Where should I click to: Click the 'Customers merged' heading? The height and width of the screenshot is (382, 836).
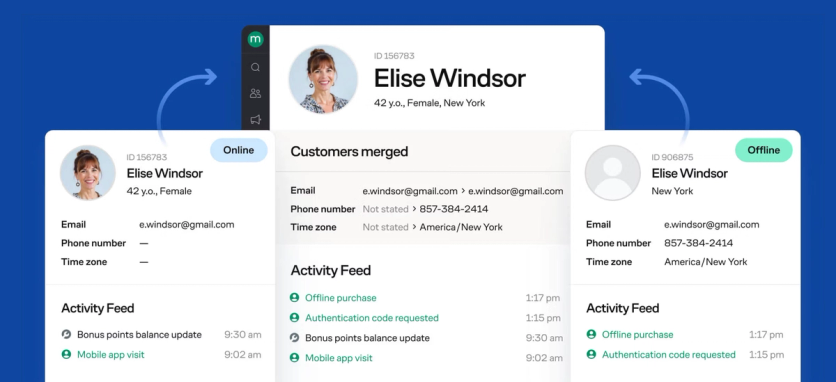(349, 152)
